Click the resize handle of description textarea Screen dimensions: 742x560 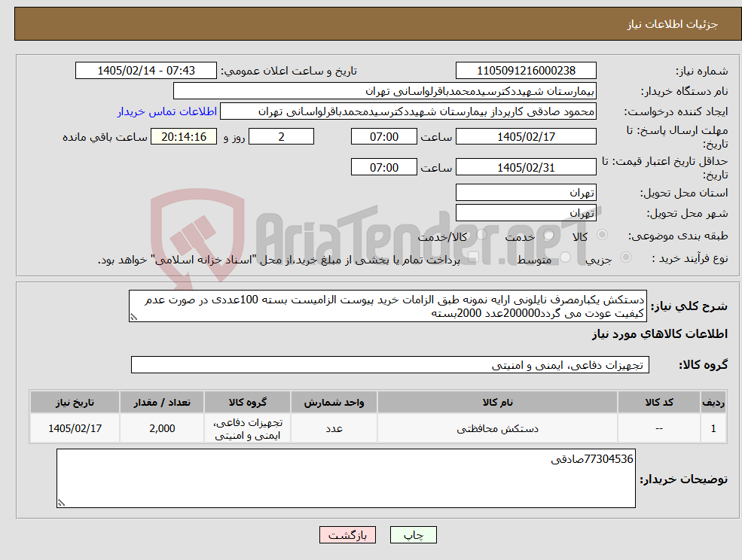pyautogui.click(x=133, y=318)
